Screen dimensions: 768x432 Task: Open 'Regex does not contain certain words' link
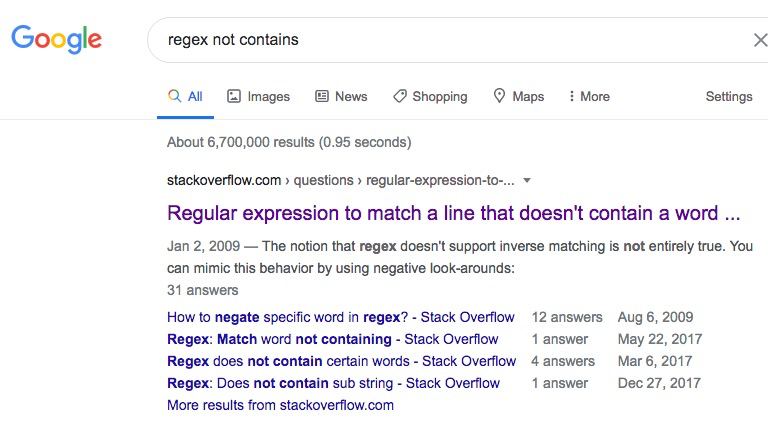tap(341, 361)
